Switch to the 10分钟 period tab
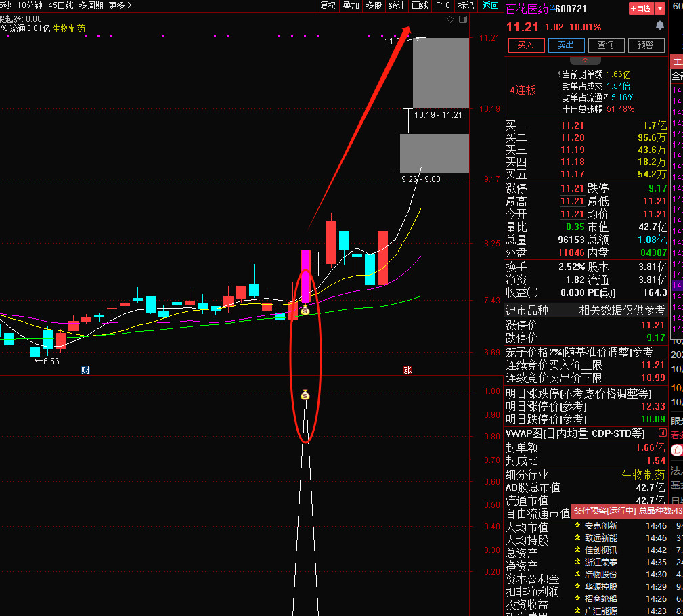This screenshot has height=616, width=683. pos(29,5)
